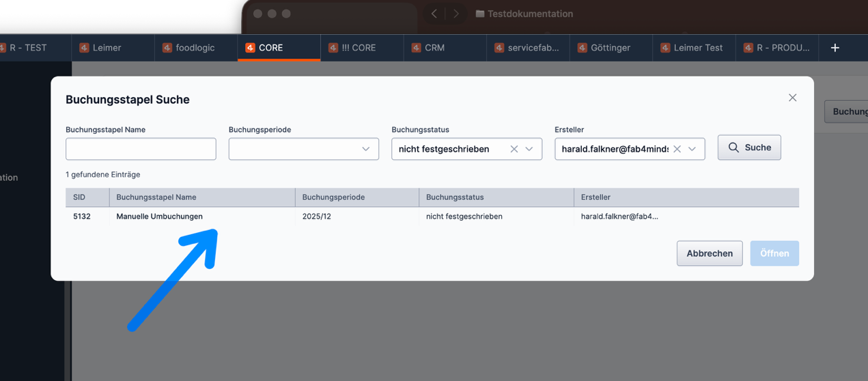Open the Ersteller dropdown chevron
868x381 pixels.
[x=692, y=149]
